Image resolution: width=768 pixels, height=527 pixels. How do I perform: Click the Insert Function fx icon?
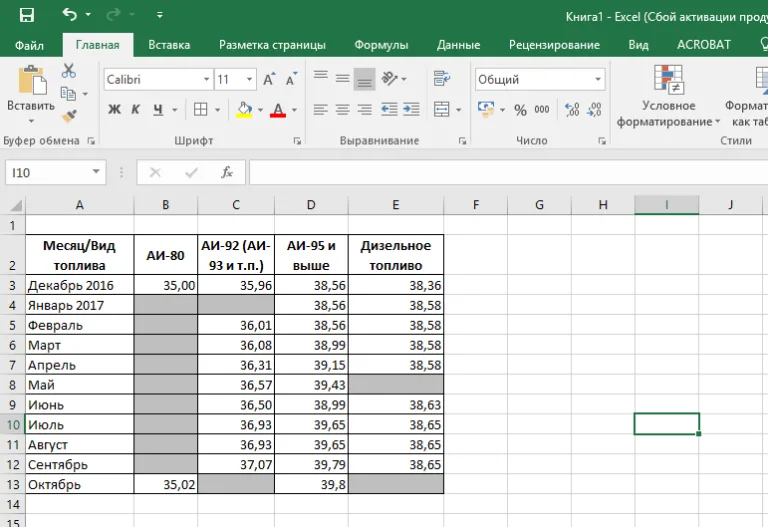[x=227, y=172]
